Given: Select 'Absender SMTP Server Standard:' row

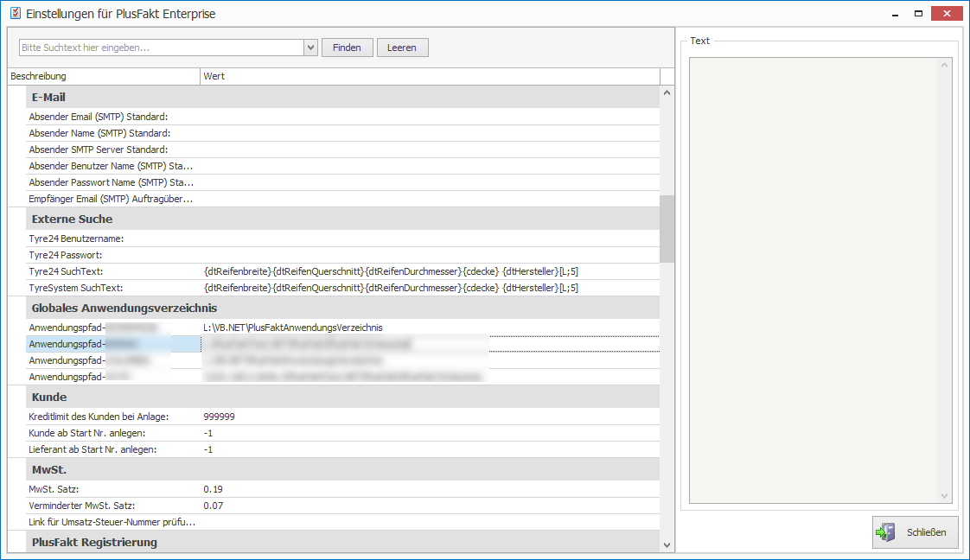Looking at the screenshot, I should coord(342,150).
